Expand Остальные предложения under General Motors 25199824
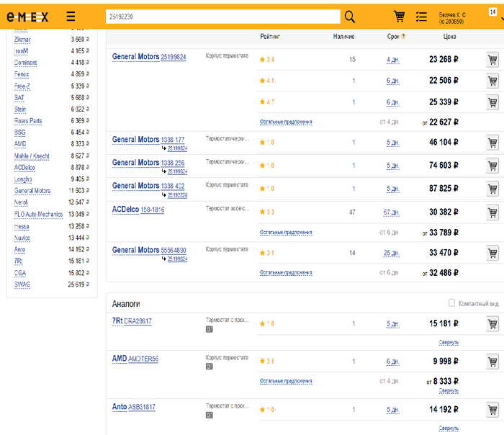 tap(286, 122)
